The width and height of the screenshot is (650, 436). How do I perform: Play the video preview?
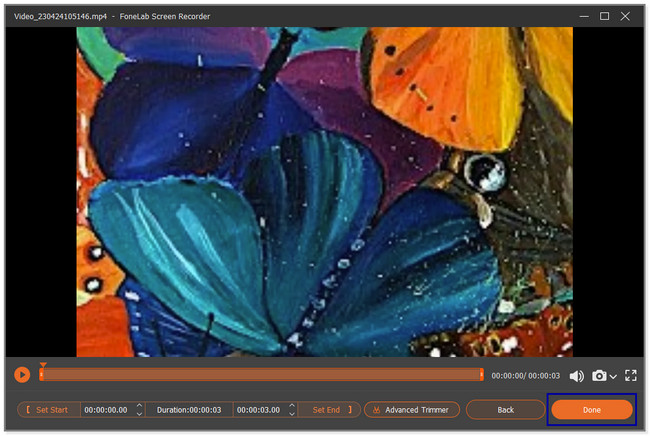coord(22,375)
